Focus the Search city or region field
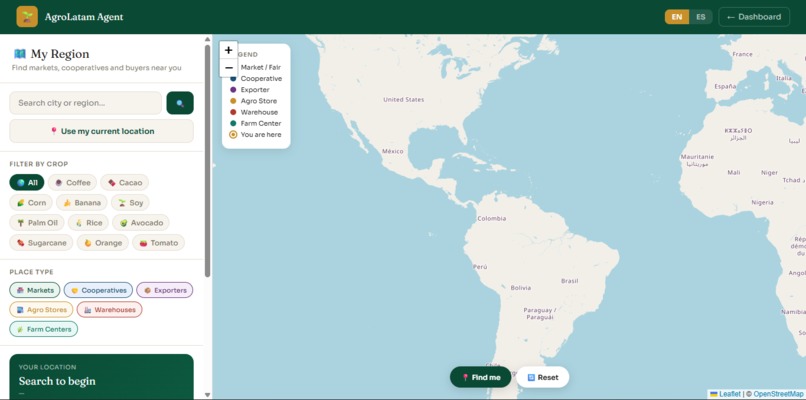 [x=85, y=103]
